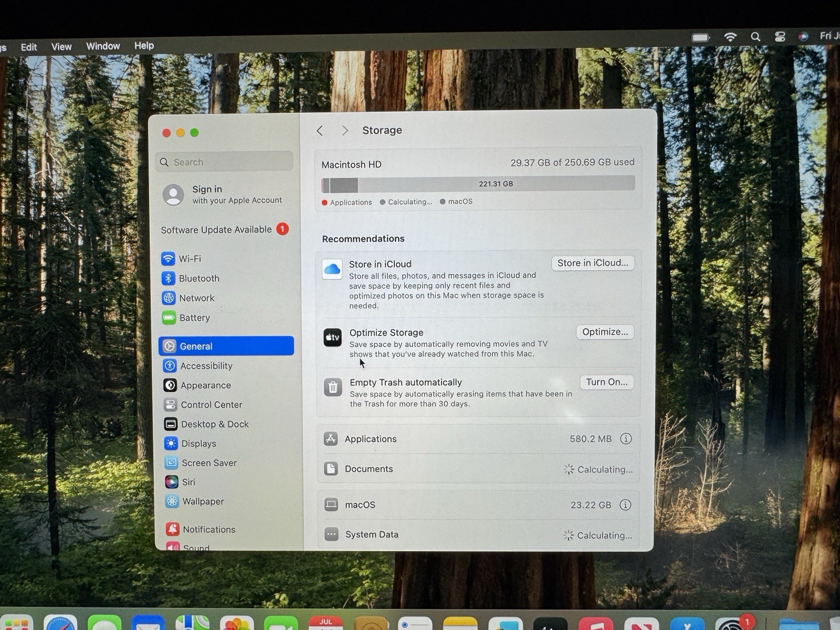Launch Safari from the Dock

tap(60, 623)
